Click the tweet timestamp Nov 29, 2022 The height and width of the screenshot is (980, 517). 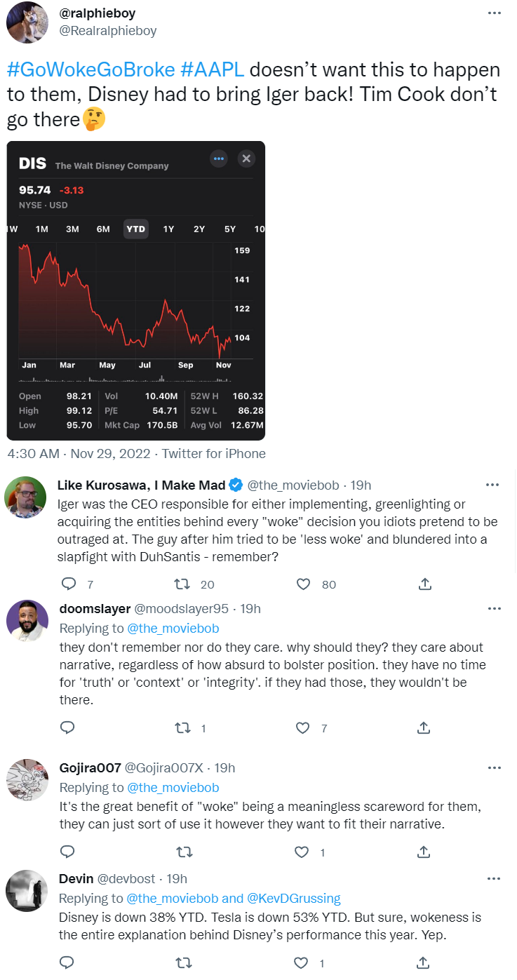tap(110, 454)
